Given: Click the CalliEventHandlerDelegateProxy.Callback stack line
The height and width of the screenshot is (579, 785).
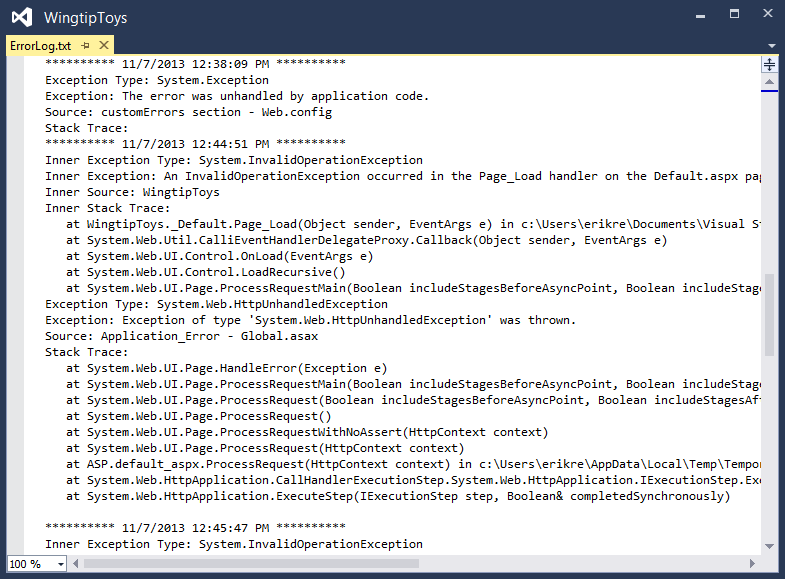Looking at the screenshot, I should click(366, 240).
